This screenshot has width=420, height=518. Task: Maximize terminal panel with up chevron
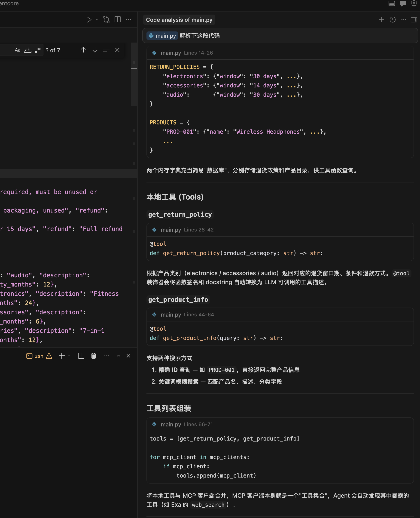(119, 356)
